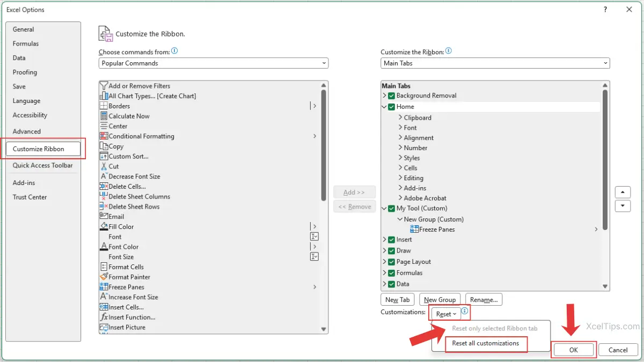Click the Format Painter brush icon
Image resolution: width=644 pixels, height=362 pixels.
click(x=104, y=277)
